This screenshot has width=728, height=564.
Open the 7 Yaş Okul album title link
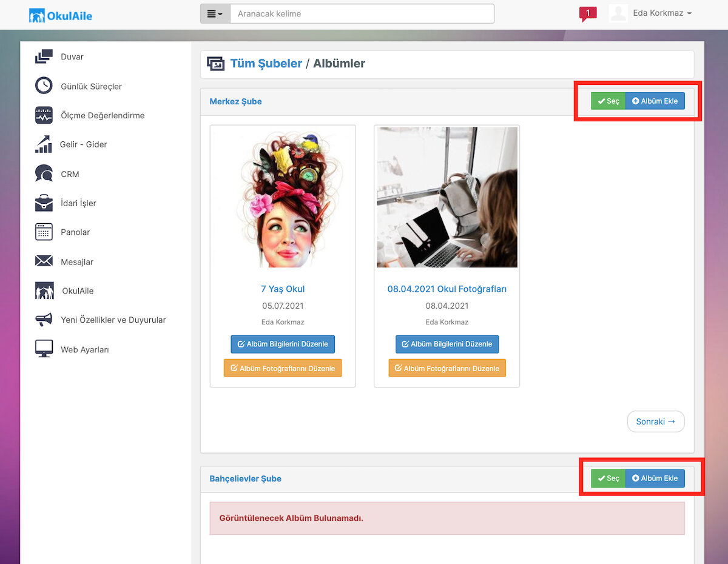pyautogui.click(x=283, y=289)
